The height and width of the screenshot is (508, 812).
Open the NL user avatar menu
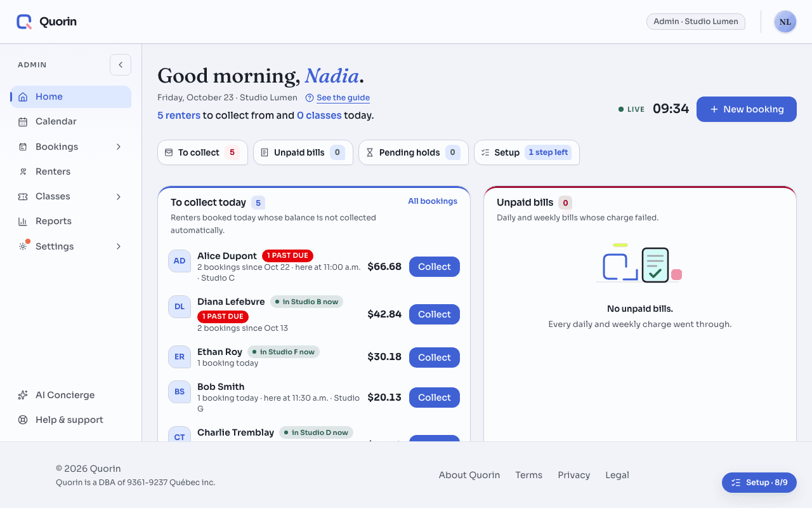click(785, 22)
